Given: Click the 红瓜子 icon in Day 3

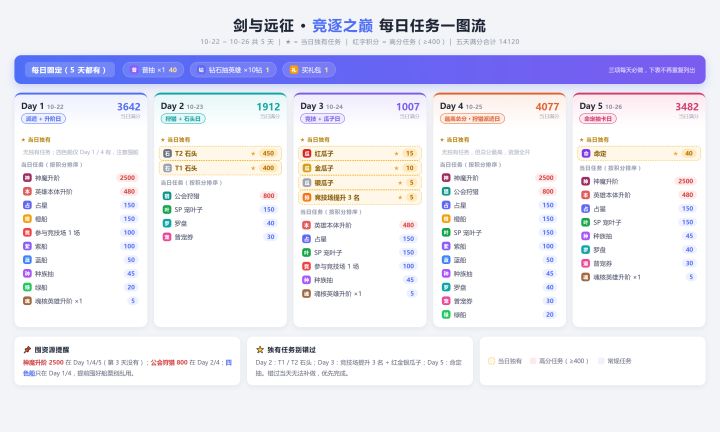Looking at the screenshot, I should (x=307, y=154).
